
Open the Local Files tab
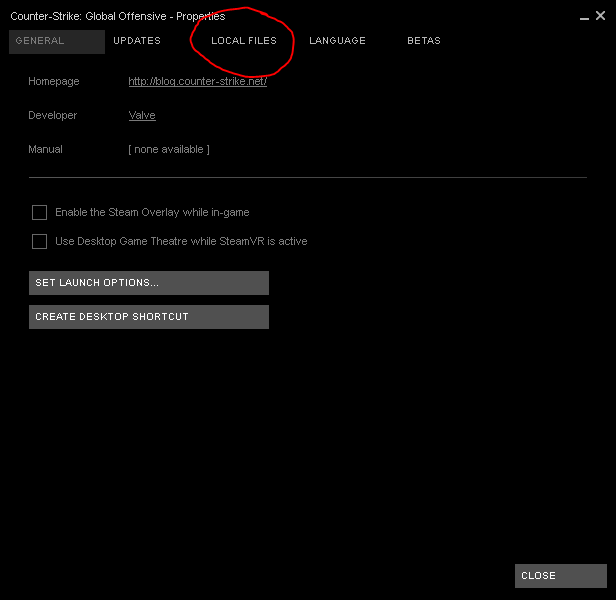click(x=244, y=41)
